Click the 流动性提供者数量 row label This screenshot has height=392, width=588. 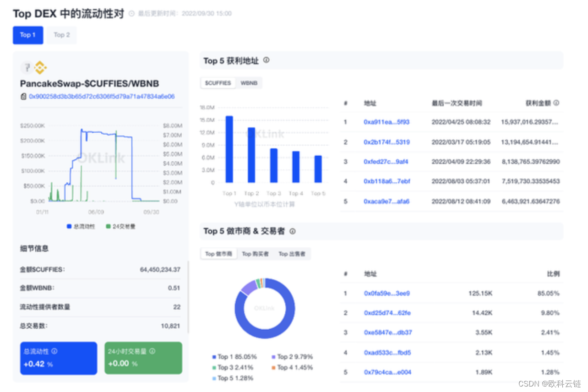pos(45,307)
